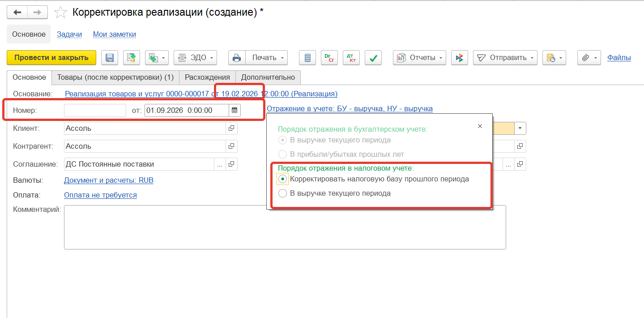This screenshot has height=318, width=644.
Task: Click the Контрагент field with Ассоль
Action: pyautogui.click(x=145, y=146)
